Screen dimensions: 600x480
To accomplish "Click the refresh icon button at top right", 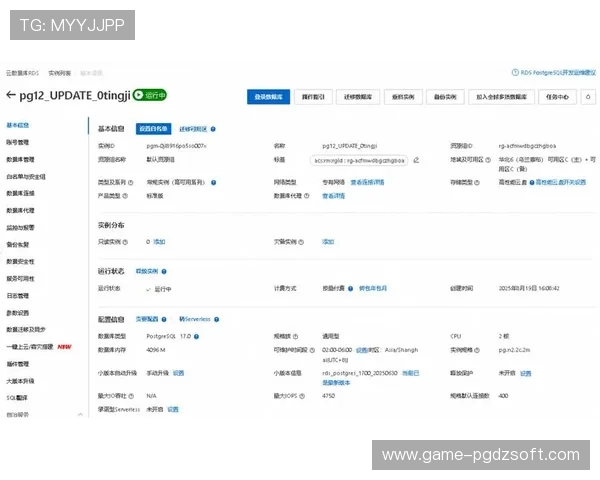I will pyautogui.click(x=588, y=97).
